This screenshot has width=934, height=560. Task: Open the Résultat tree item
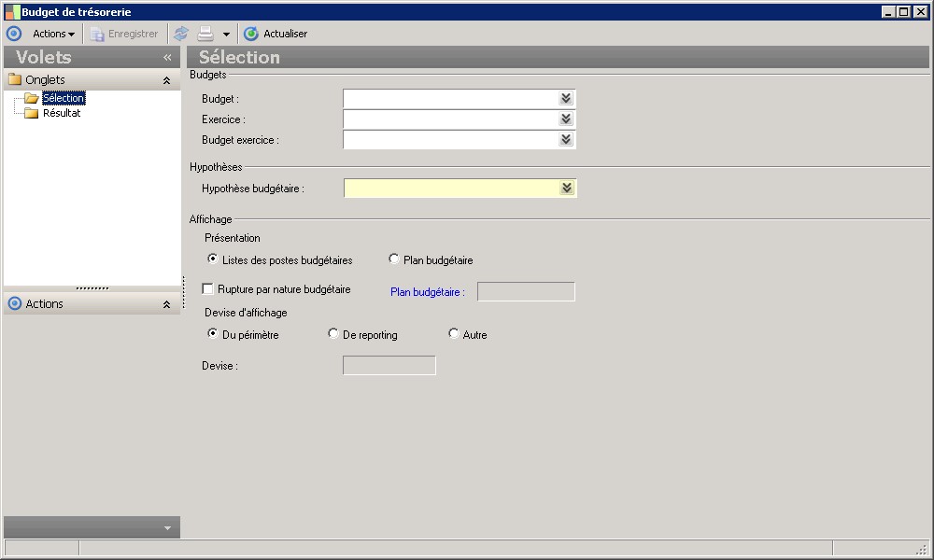click(62, 113)
